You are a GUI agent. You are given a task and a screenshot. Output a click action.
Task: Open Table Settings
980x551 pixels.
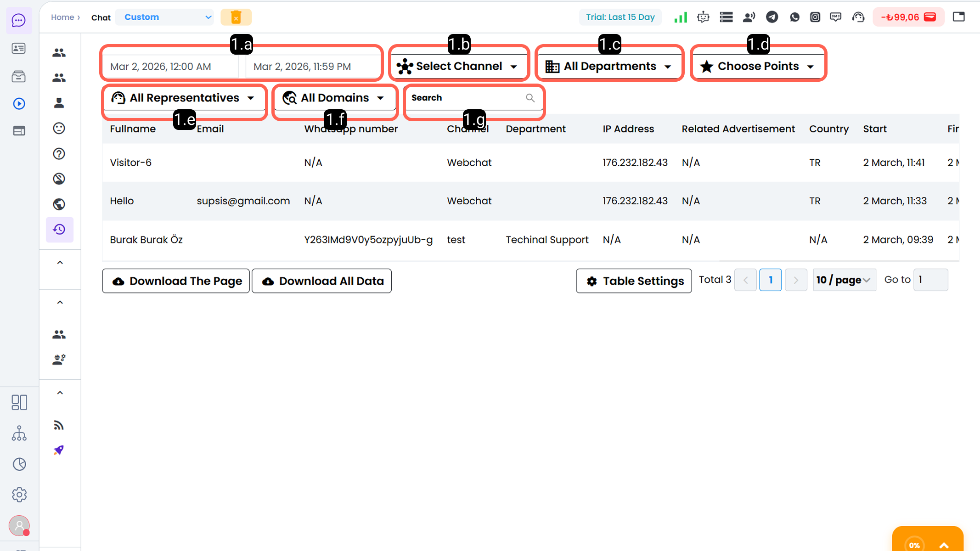[634, 281]
